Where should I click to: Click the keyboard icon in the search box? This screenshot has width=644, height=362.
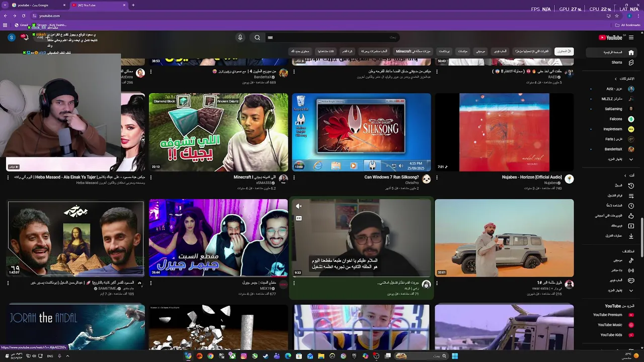coord(270,38)
